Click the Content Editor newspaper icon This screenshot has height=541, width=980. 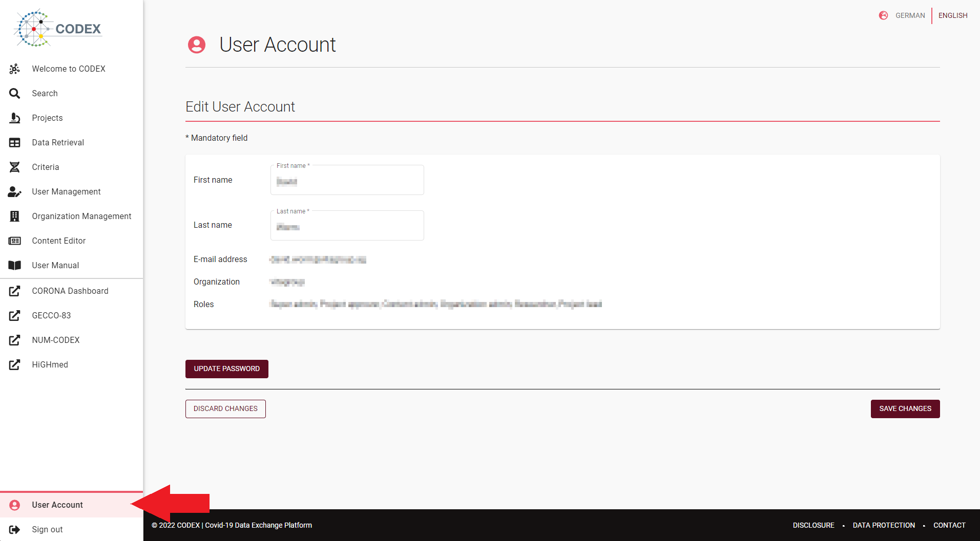point(14,241)
